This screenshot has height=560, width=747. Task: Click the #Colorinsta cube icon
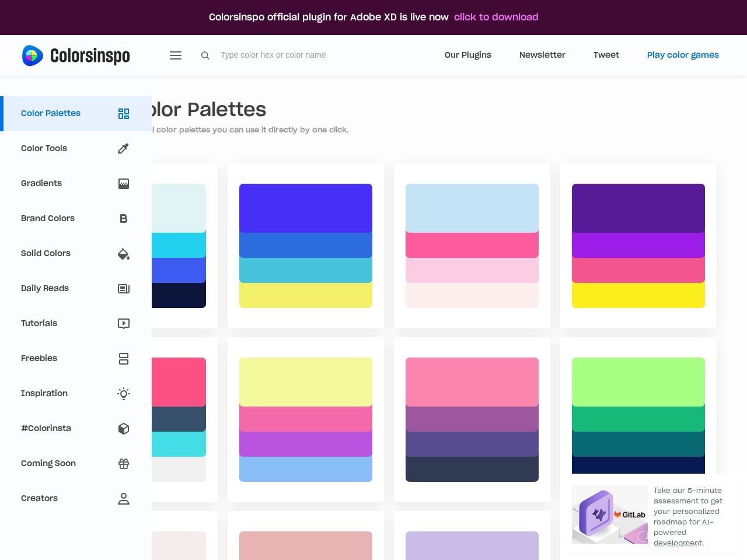tap(124, 429)
